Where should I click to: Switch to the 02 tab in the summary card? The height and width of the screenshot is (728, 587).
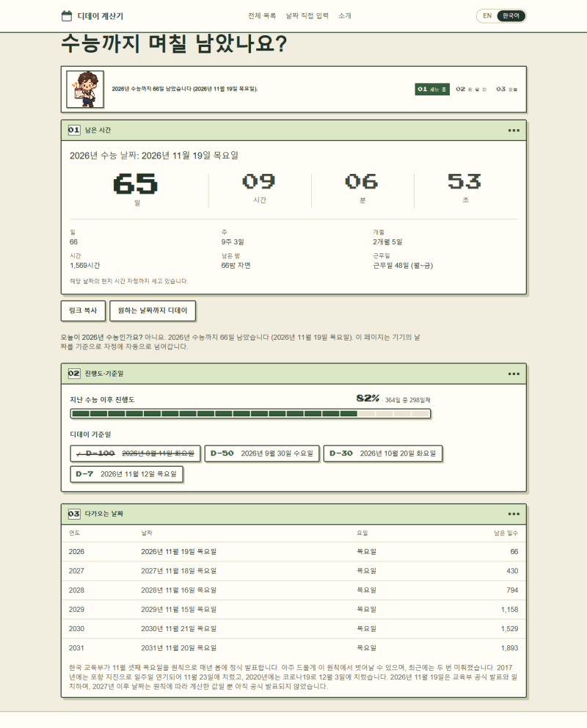471,89
